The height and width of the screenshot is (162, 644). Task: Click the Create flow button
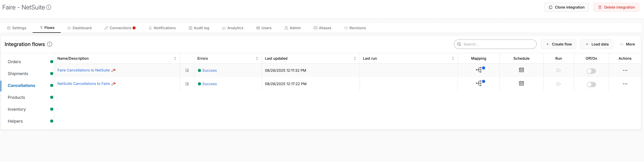click(x=559, y=44)
